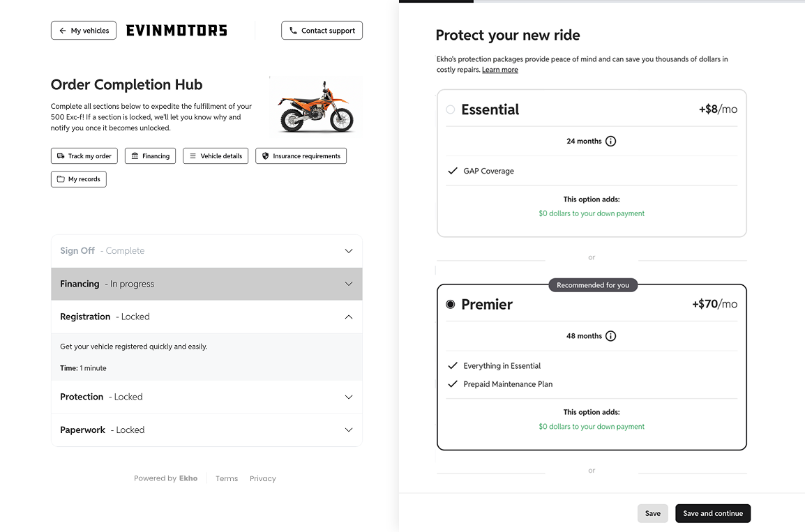Open the Learn more link
The height and width of the screenshot is (532, 805).
point(499,70)
